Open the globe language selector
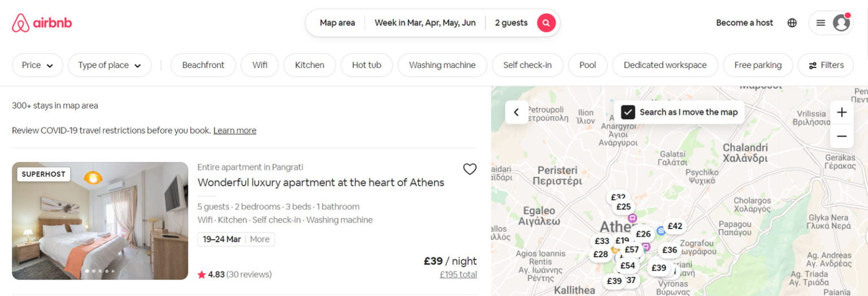The height and width of the screenshot is (296, 868). [x=792, y=23]
